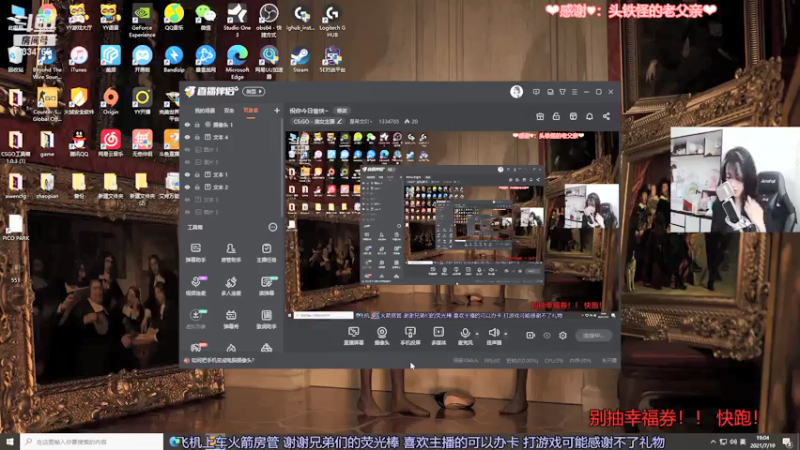Add a 手机投屏 phone cast source

pyautogui.click(x=410, y=336)
